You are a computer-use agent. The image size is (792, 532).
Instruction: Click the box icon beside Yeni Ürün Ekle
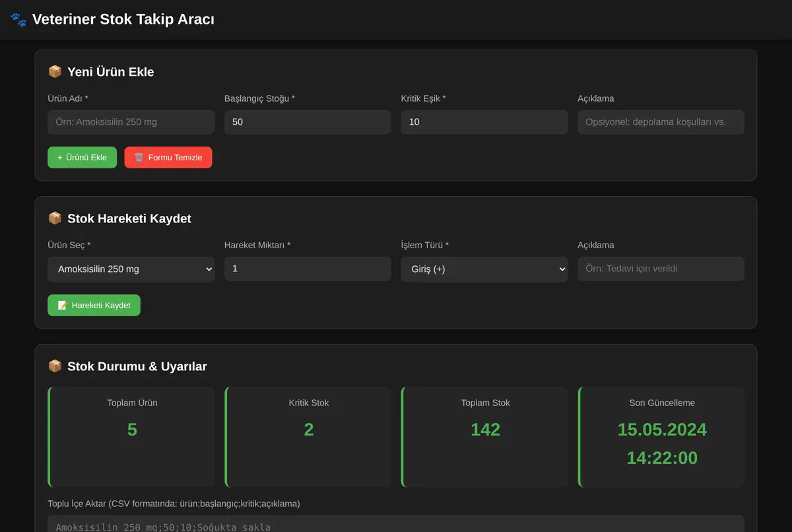(55, 71)
